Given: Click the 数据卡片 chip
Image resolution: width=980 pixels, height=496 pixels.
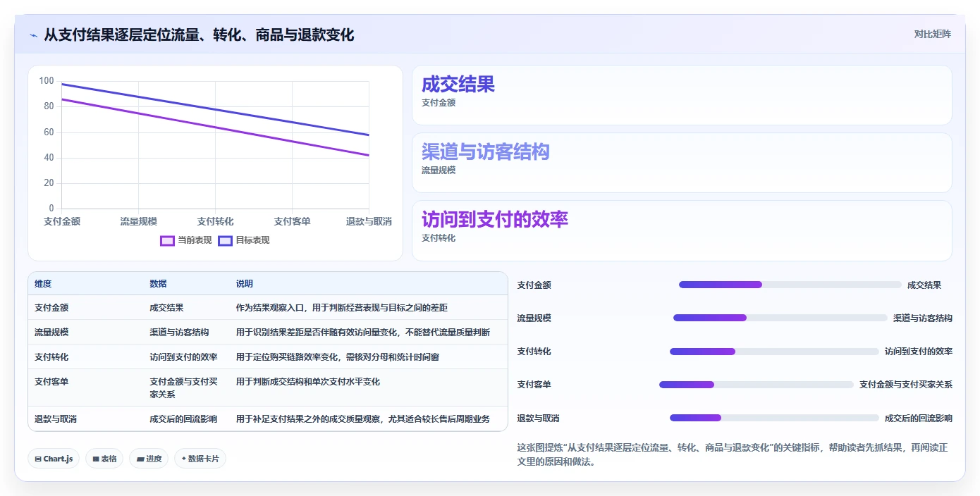Looking at the screenshot, I should point(200,459).
